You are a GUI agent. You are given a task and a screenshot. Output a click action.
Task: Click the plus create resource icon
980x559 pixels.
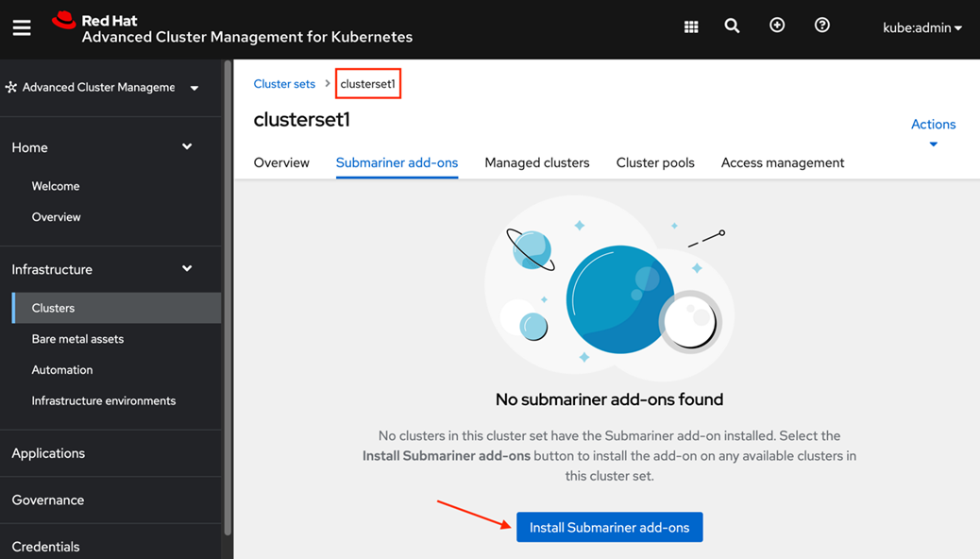pyautogui.click(x=777, y=25)
